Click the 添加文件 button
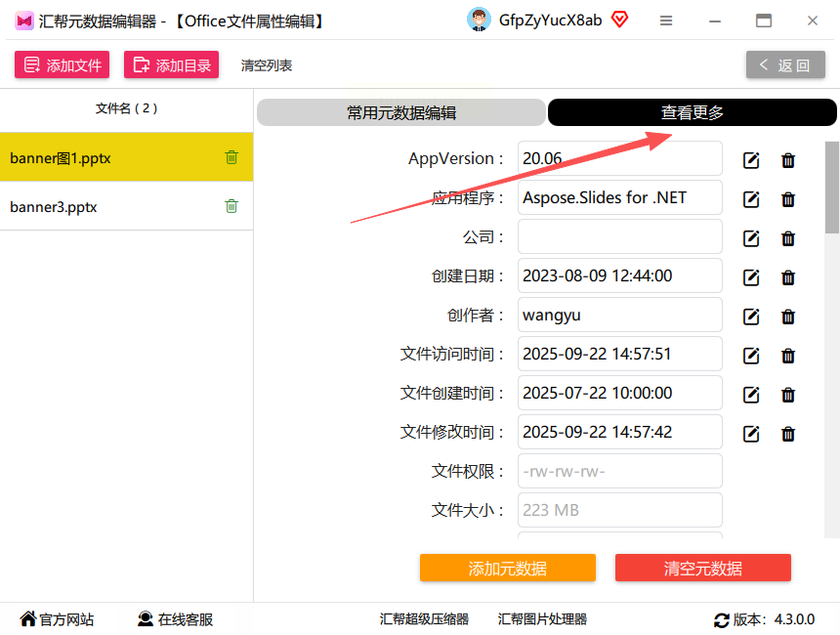The width and height of the screenshot is (840, 635). click(63, 64)
